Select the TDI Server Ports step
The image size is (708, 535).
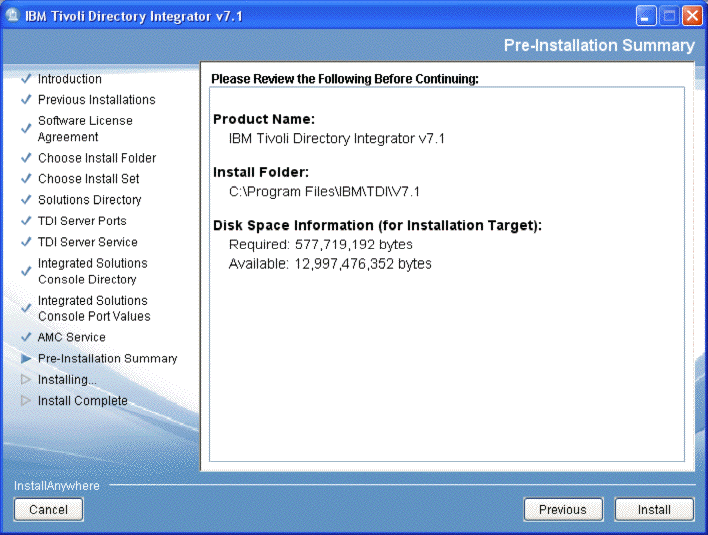pos(82,221)
